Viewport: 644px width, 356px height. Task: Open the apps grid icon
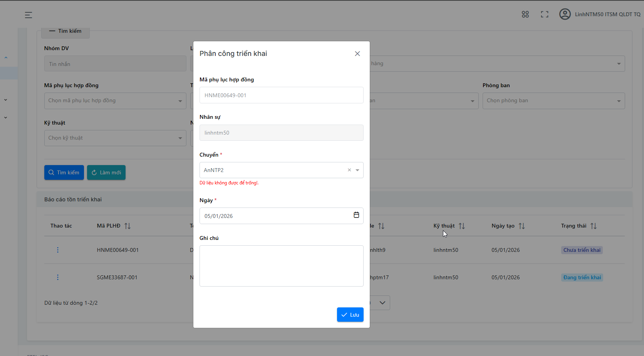click(525, 14)
